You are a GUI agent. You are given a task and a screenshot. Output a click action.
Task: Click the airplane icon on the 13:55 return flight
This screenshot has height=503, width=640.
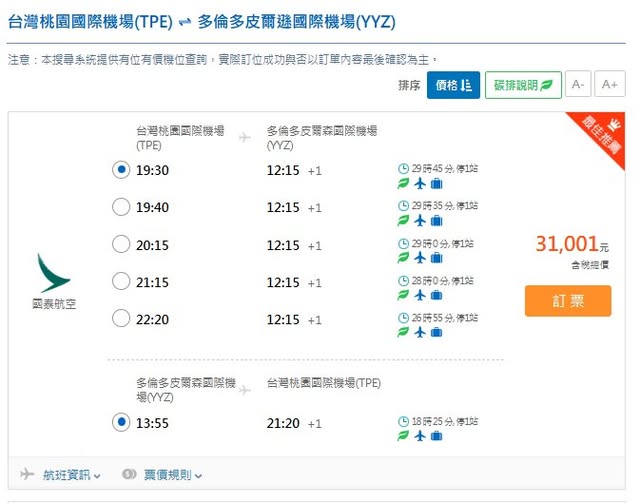(420, 436)
